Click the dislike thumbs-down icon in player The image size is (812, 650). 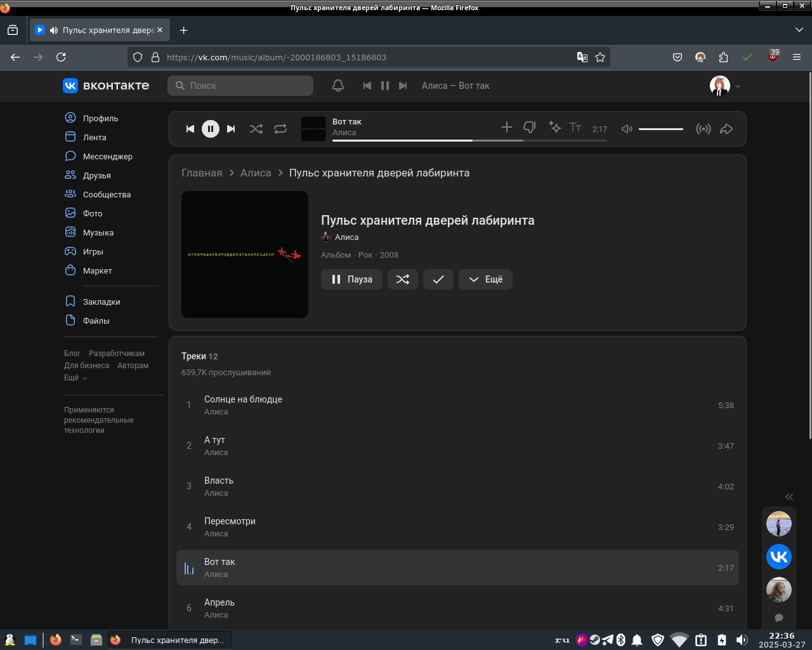(529, 128)
